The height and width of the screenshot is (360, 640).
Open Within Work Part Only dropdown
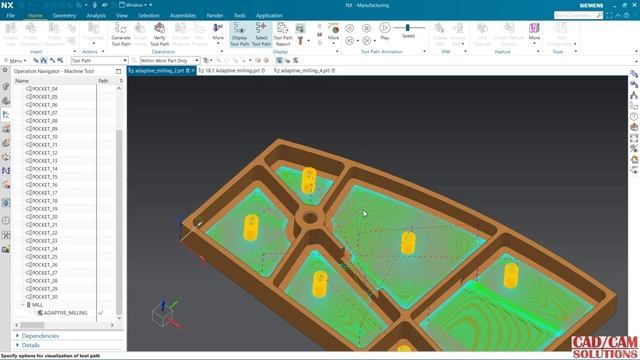[x=169, y=60]
